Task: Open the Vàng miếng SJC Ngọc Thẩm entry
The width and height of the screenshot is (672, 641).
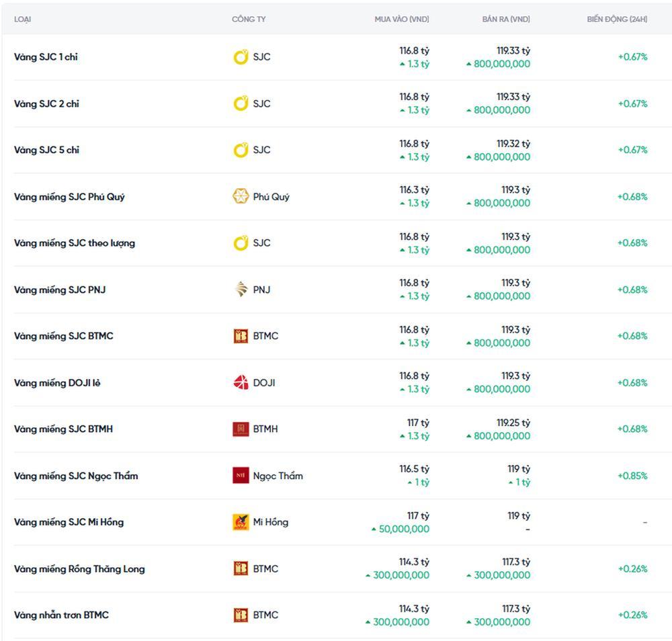Action: 76,476
